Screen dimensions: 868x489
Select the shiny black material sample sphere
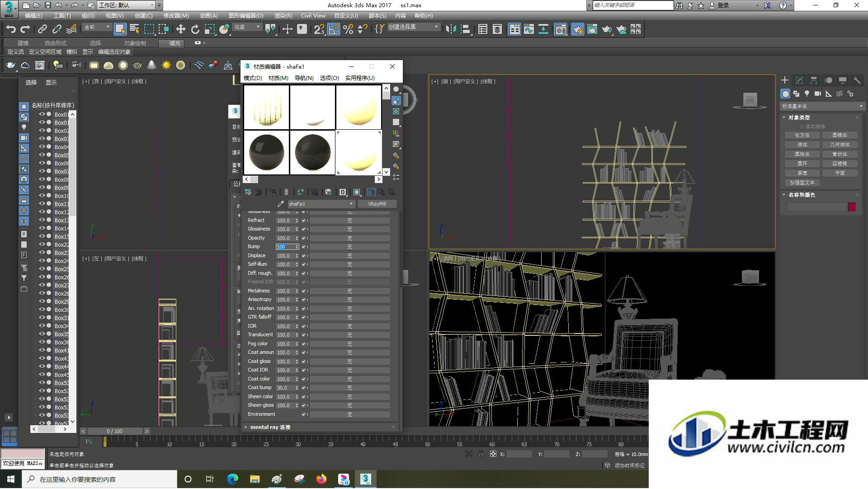[x=267, y=152]
